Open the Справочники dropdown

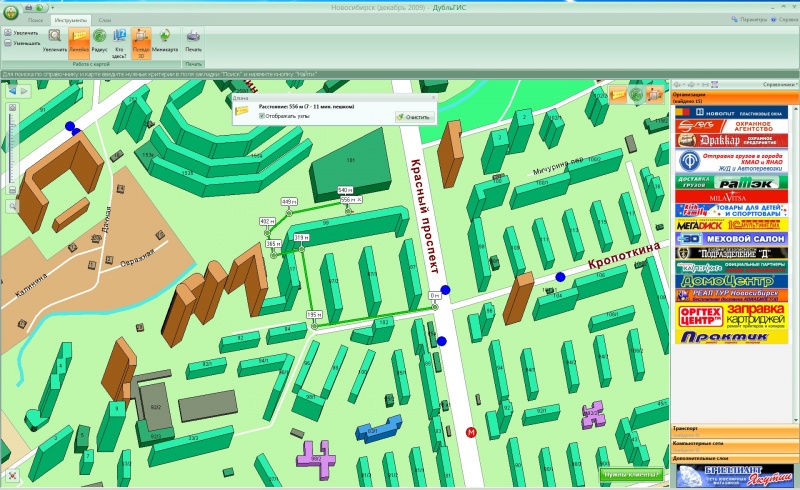coord(779,85)
